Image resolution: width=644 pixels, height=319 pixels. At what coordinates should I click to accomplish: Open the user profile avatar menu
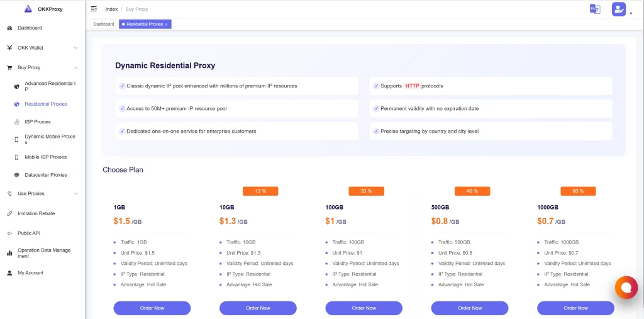[619, 9]
